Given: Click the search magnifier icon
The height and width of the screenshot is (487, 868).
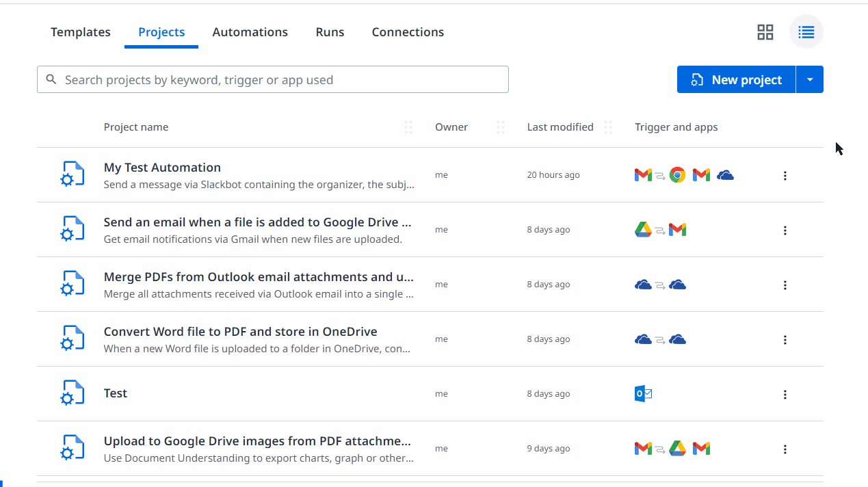Looking at the screenshot, I should (51, 79).
